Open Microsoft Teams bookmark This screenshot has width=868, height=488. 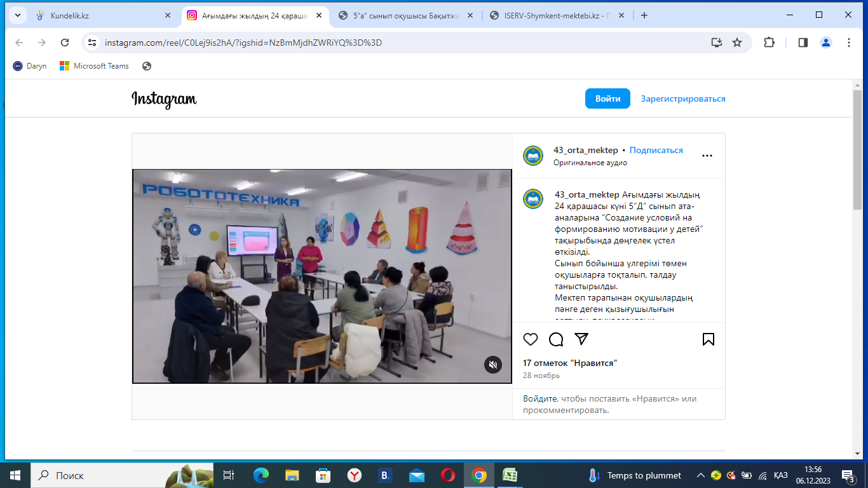point(94,66)
